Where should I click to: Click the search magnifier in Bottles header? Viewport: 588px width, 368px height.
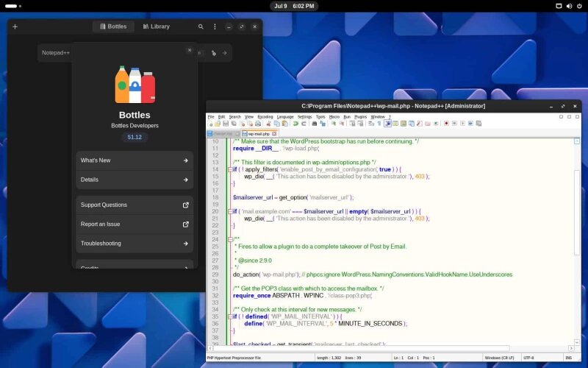click(x=201, y=26)
